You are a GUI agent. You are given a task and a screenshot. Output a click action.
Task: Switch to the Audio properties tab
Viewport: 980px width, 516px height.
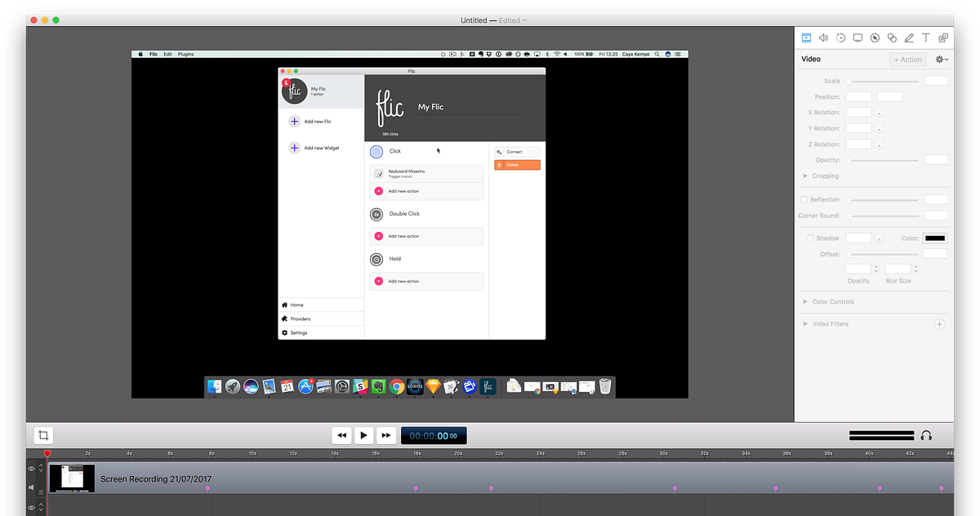click(823, 38)
